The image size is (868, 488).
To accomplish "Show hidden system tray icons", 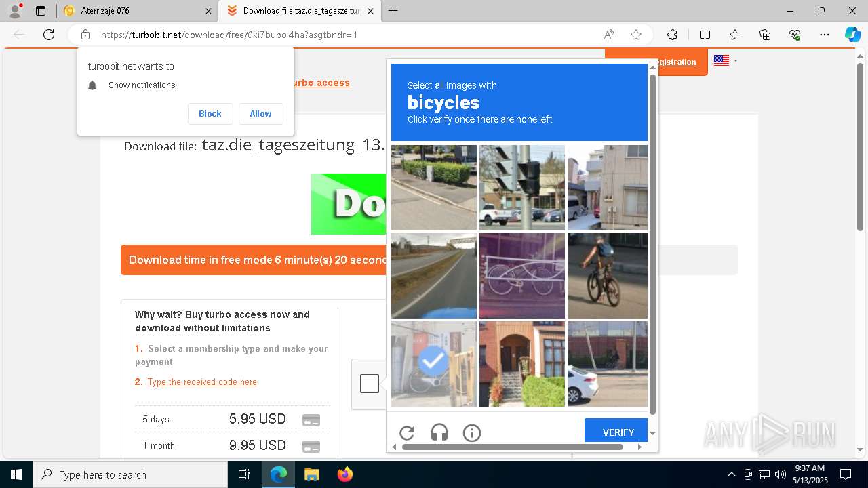I will click(731, 474).
